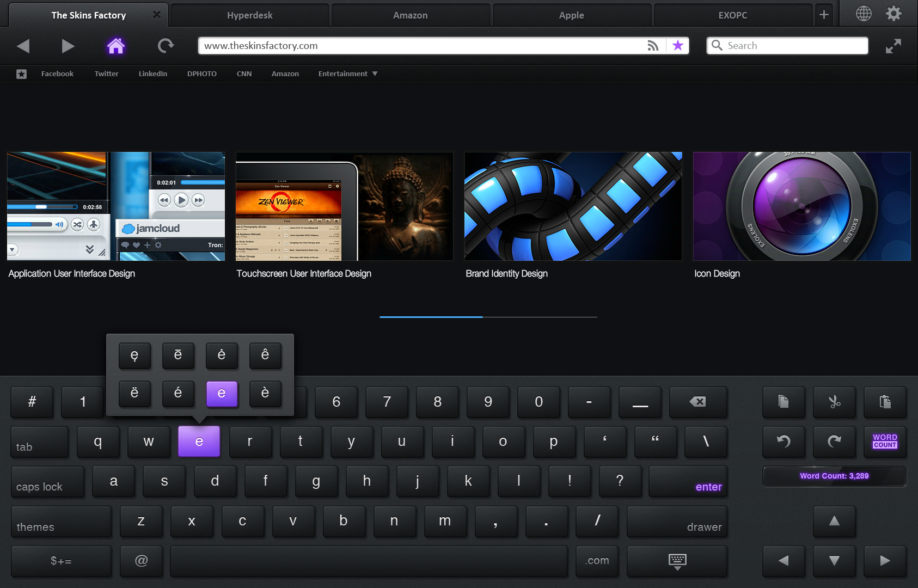The height and width of the screenshot is (588, 918).
Task: Tap the # key
Action: point(32,402)
